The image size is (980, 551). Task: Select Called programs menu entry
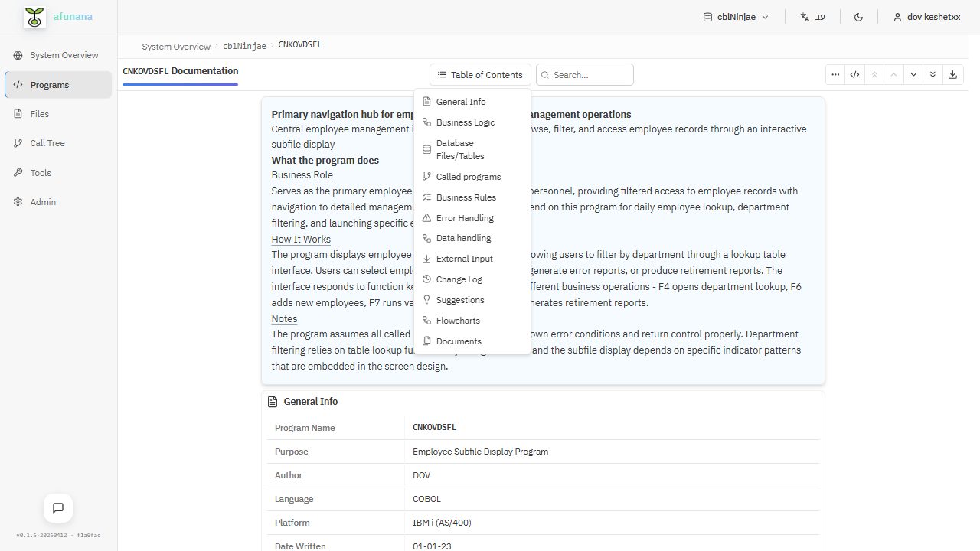click(x=467, y=176)
